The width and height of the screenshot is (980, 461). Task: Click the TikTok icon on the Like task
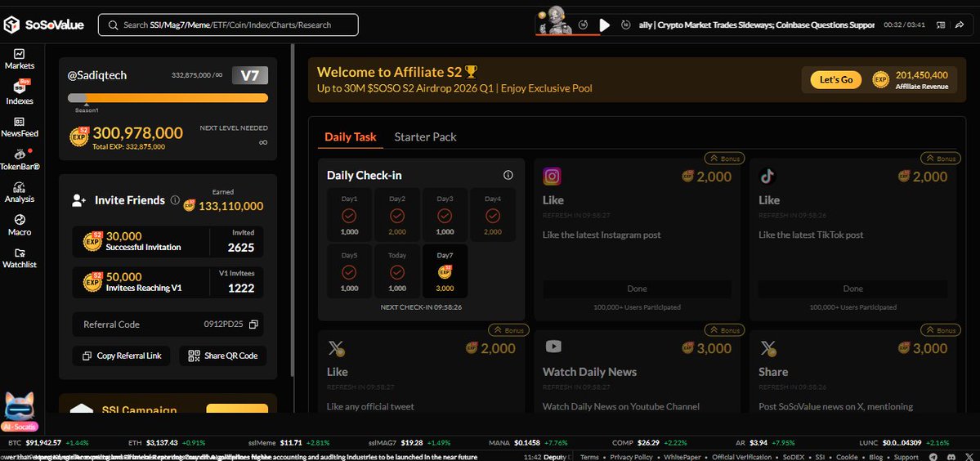point(768,177)
